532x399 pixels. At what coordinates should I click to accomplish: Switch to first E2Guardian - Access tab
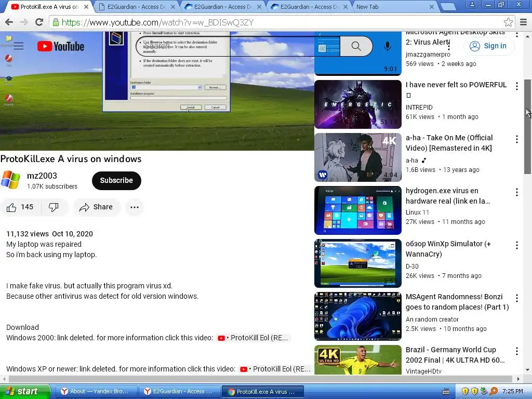click(136, 7)
